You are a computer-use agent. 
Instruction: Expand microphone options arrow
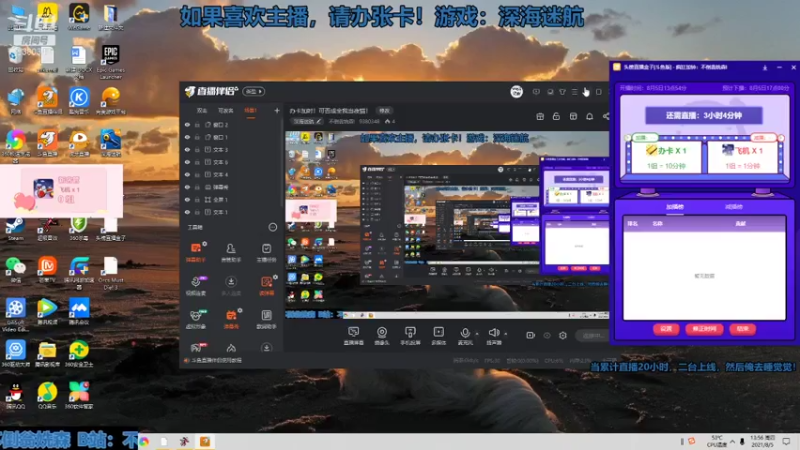click(x=477, y=334)
